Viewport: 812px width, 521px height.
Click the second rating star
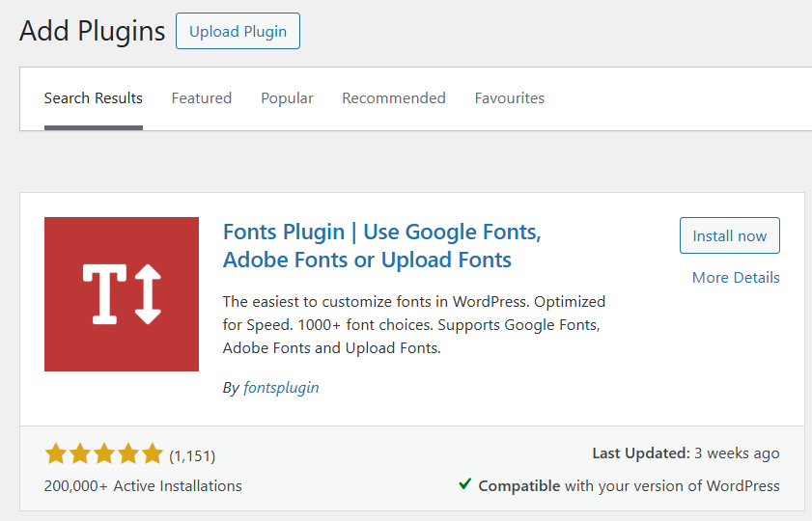[80, 454]
